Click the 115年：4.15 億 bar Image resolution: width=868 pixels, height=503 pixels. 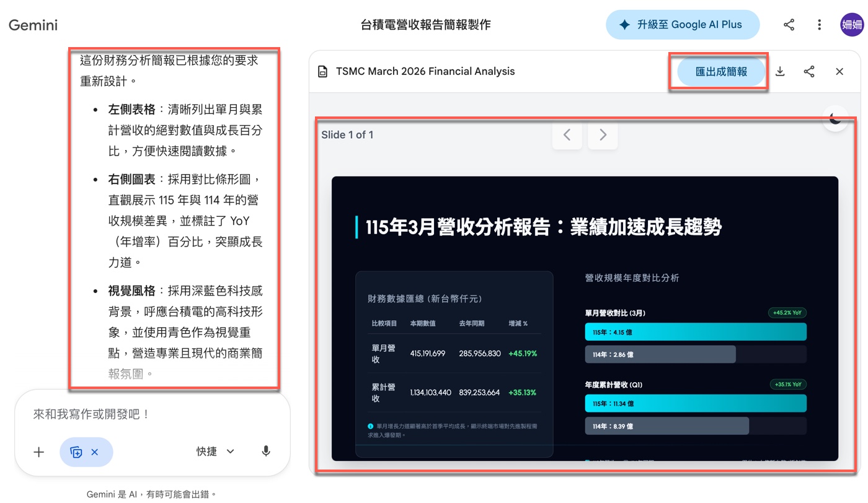pos(696,332)
